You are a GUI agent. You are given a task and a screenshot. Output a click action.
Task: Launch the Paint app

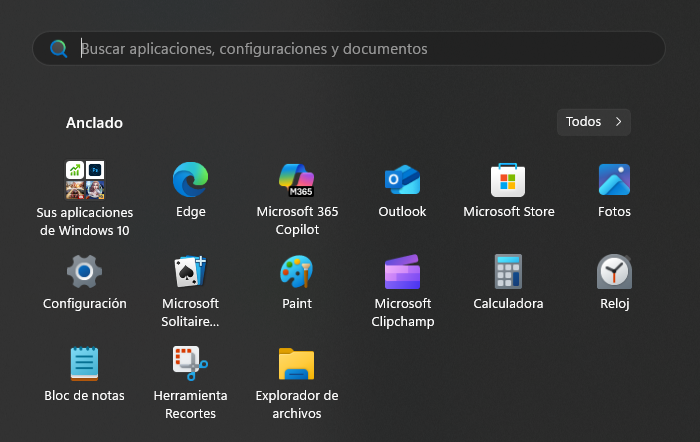tap(297, 271)
